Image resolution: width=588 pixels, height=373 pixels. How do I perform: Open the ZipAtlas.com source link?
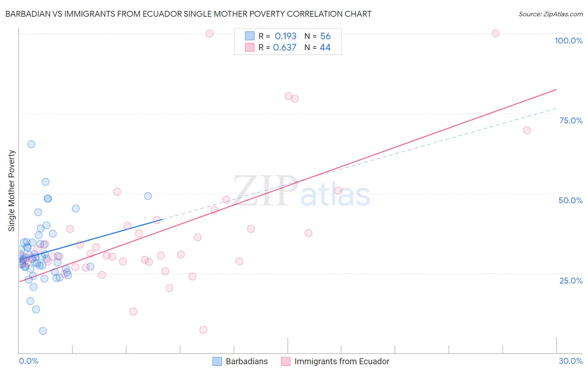551,14
